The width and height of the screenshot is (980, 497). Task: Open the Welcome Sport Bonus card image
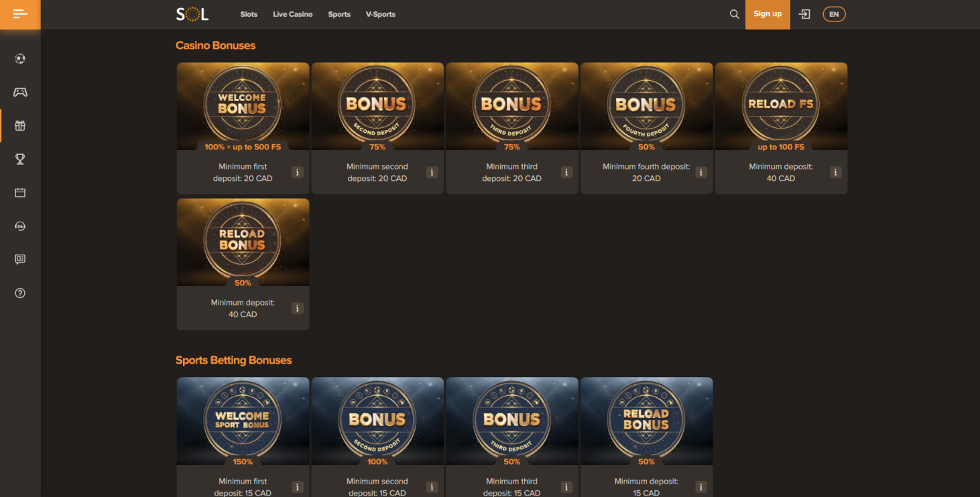pyautogui.click(x=243, y=421)
